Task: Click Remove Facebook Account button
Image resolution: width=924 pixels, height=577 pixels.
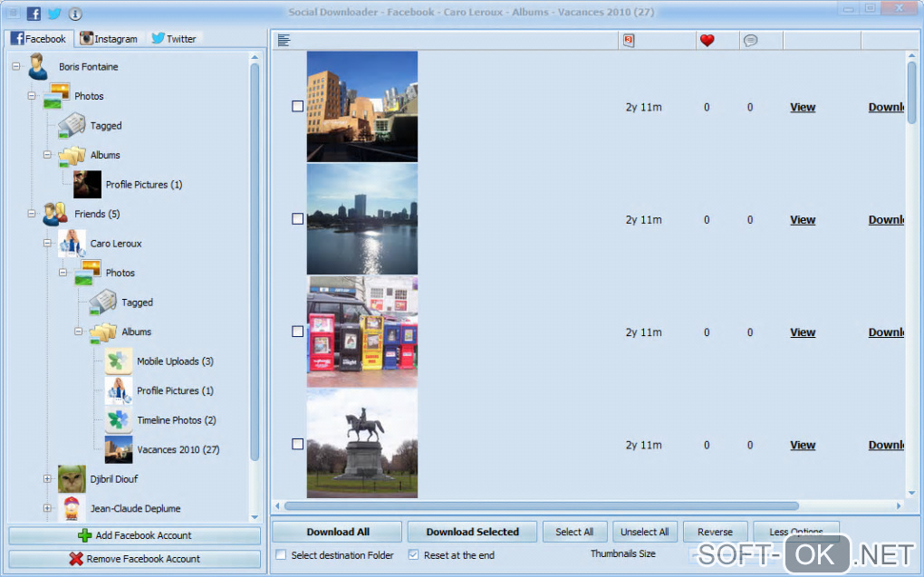Action: tap(134, 559)
